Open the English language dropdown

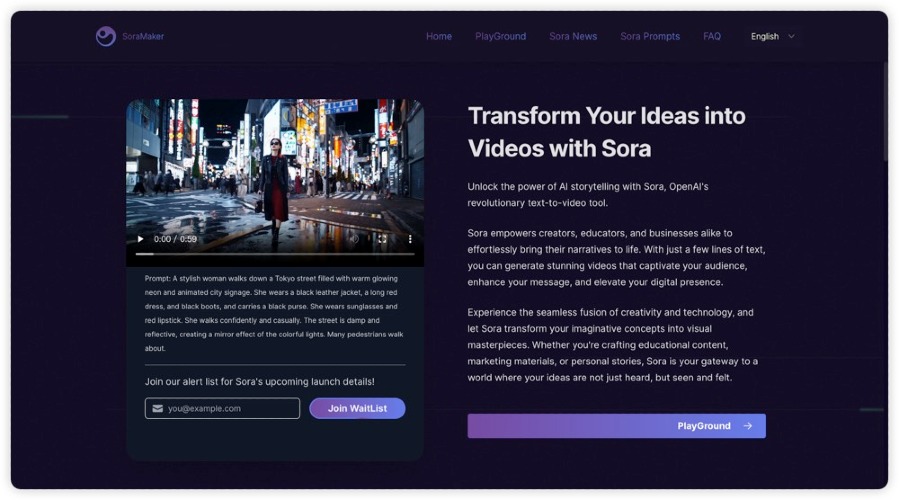(772, 36)
